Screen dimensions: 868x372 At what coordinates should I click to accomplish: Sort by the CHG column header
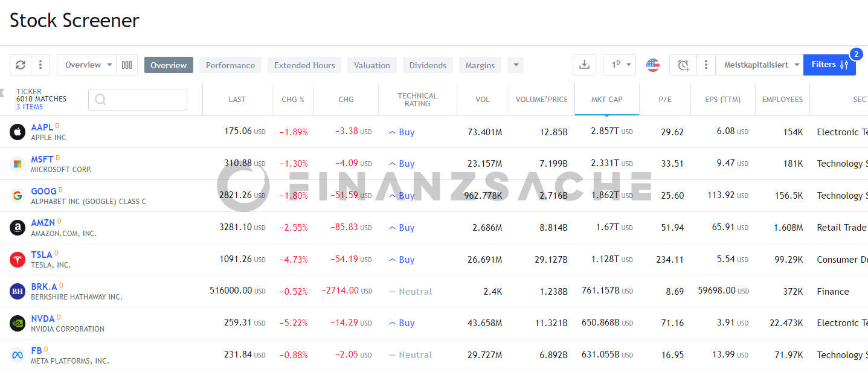346,100
